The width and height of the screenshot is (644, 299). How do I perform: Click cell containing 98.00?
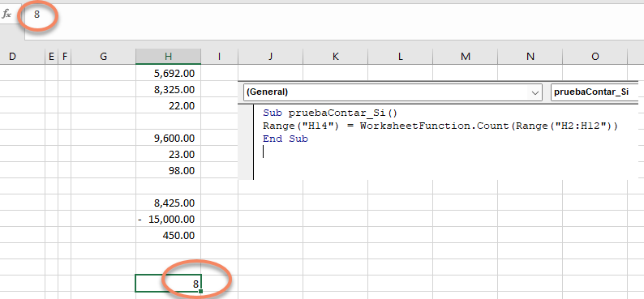[x=168, y=171]
